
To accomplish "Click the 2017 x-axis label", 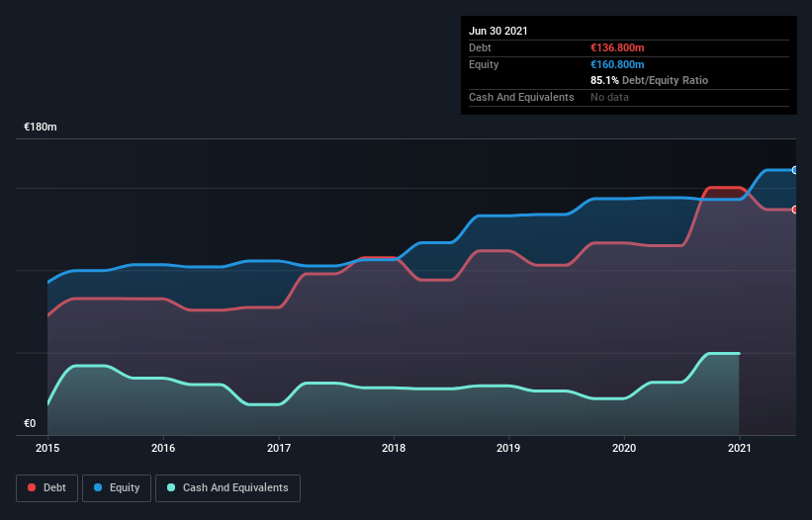I will click(x=279, y=448).
